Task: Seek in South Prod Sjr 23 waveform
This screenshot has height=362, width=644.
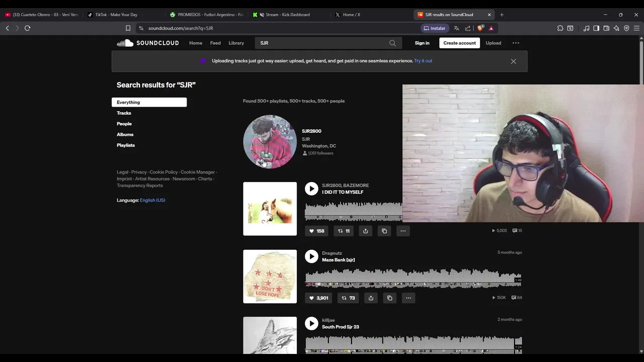Action: coord(413,344)
